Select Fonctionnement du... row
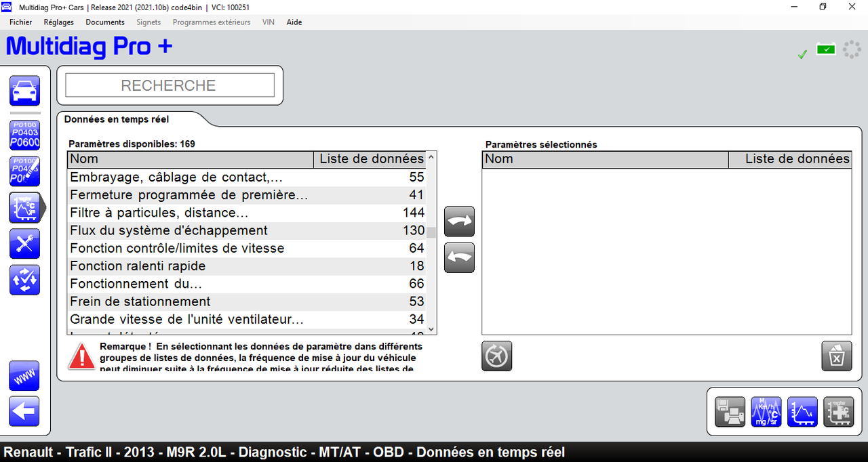Viewport: 868px width, 462px height. 247,283
